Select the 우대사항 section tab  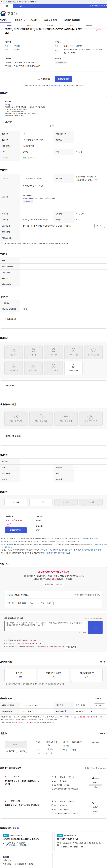click(50, 26)
